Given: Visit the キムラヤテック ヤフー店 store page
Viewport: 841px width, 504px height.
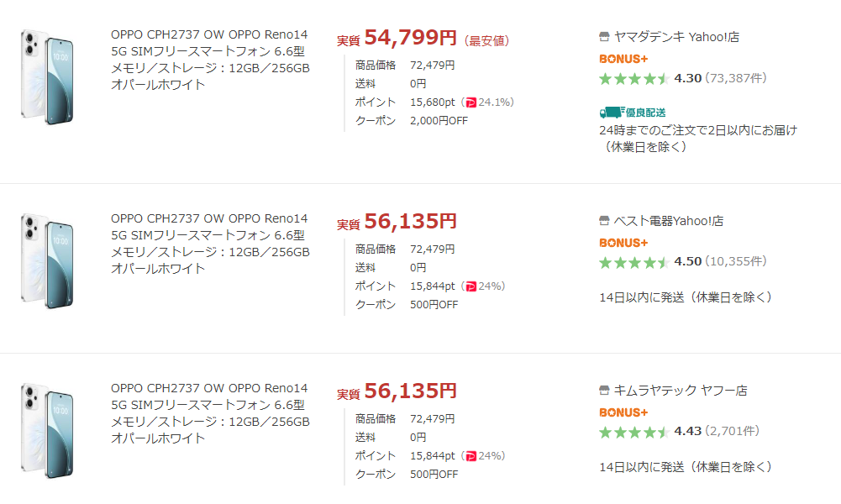Looking at the screenshot, I should (x=681, y=391).
